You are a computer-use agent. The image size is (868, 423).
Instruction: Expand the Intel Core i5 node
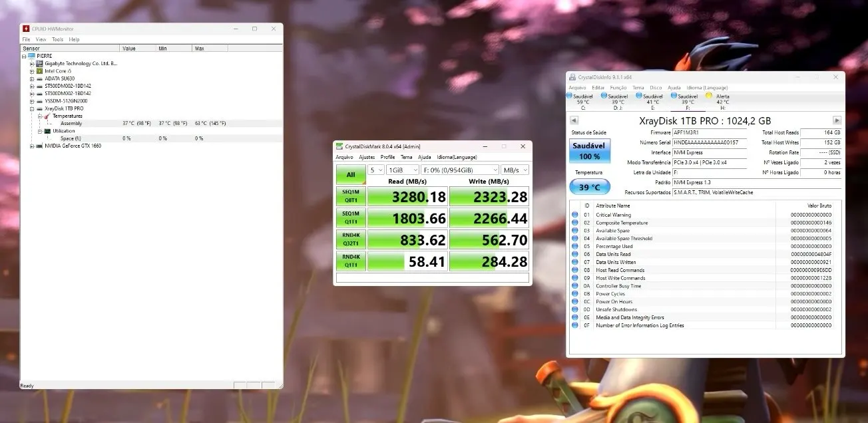[31, 70]
